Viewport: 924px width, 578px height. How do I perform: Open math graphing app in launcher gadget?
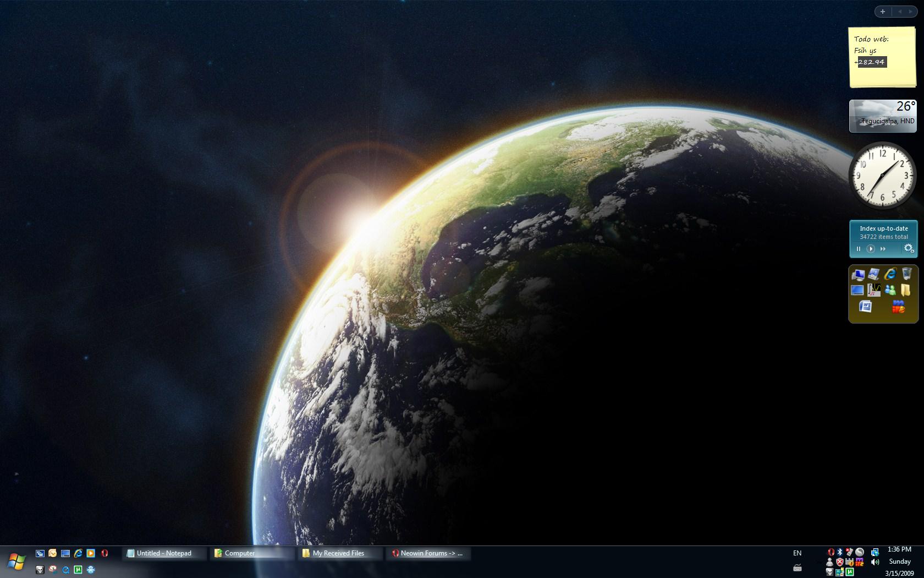[x=874, y=290]
